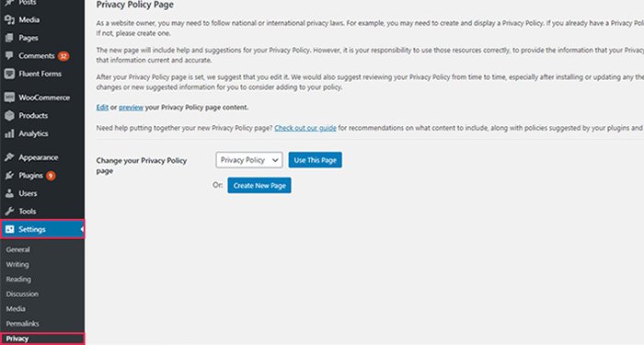This screenshot has height=345, width=644.
Task: Open the Privacy Policy page dropdown
Action: coord(249,160)
